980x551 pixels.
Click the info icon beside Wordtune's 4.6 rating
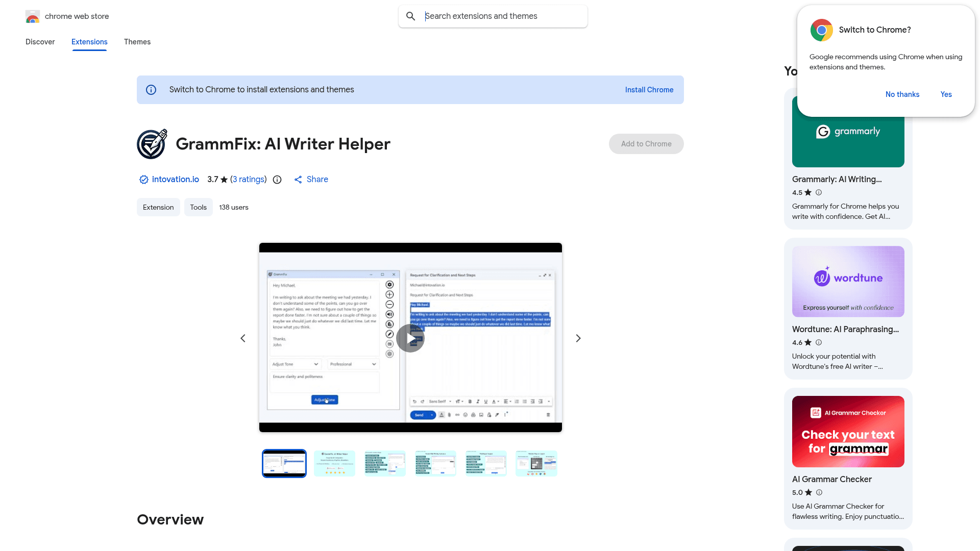pyautogui.click(x=819, y=342)
